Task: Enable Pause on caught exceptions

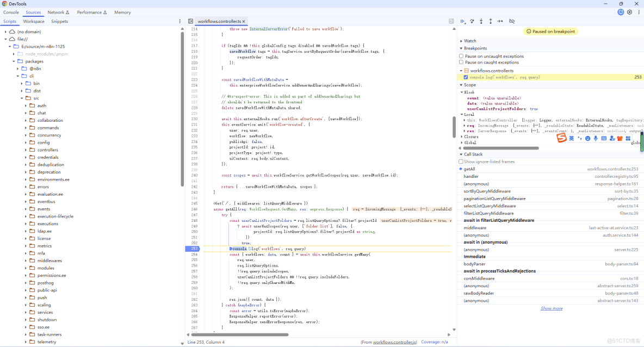Action: click(461, 62)
